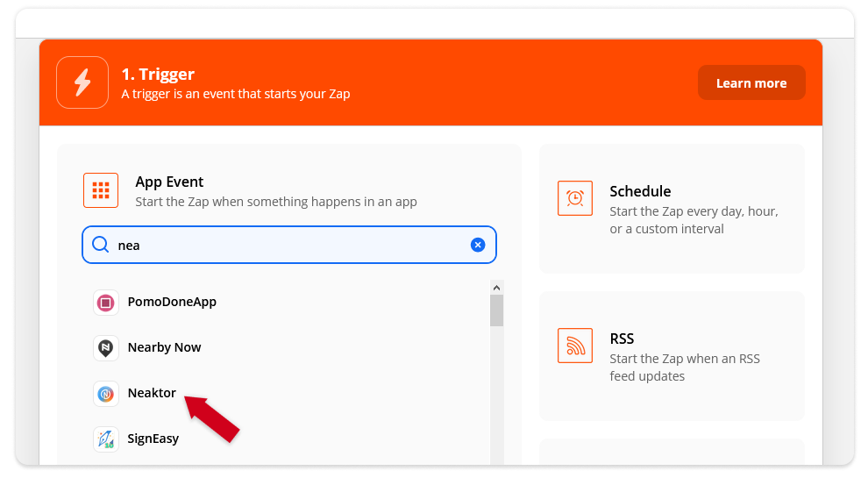Click the lightning bolt Trigger icon
Image resolution: width=868 pixels, height=478 pixels.
click(x=82, y=82)
